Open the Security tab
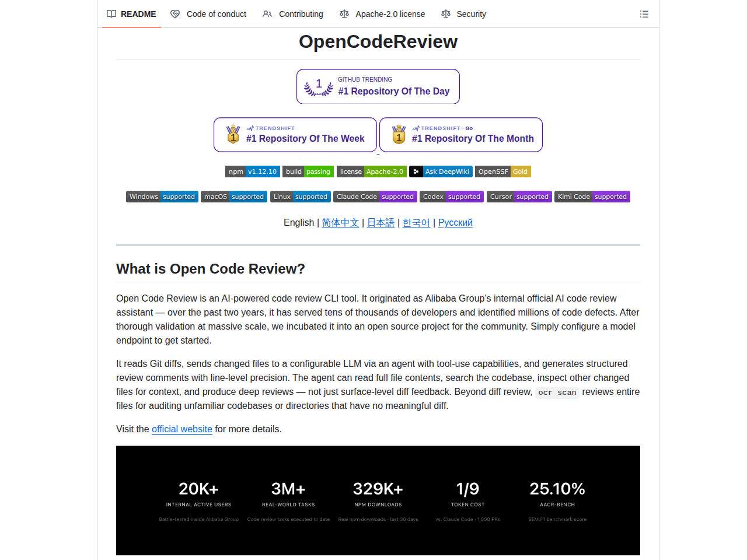The height and width of the screenshot is (560, 747). click(x=463, y=14)
